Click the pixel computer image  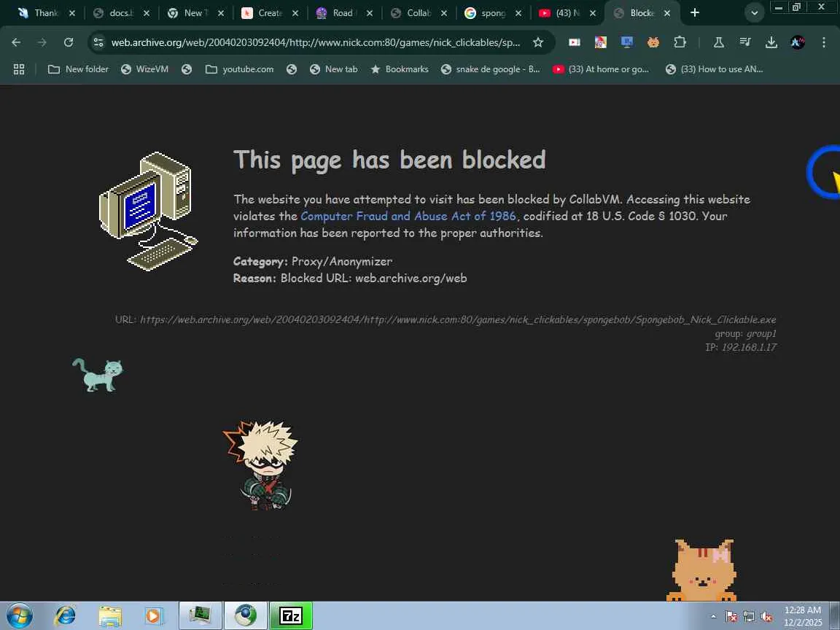click(x=149, y=211)
